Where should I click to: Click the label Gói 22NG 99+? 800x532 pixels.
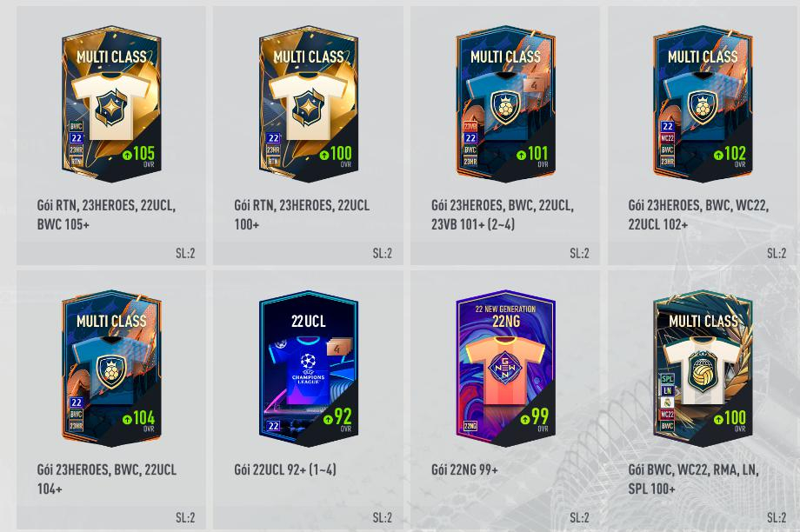(464, 469)
